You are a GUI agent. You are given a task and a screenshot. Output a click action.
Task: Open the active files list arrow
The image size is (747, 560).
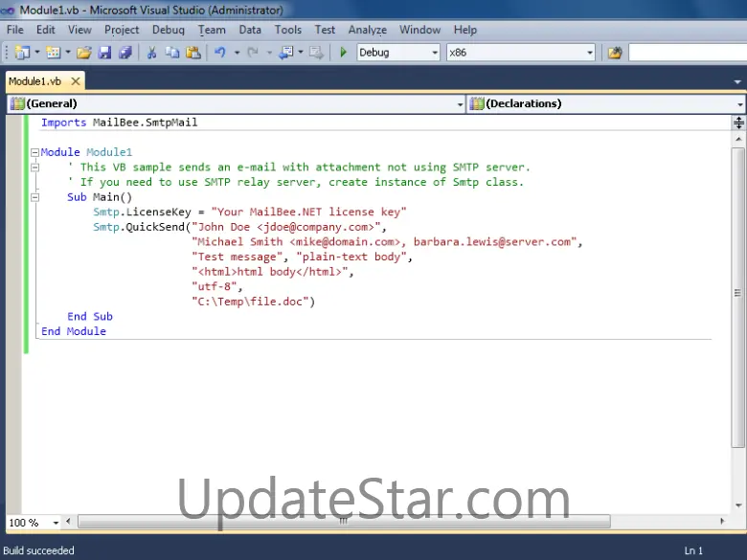737,82
